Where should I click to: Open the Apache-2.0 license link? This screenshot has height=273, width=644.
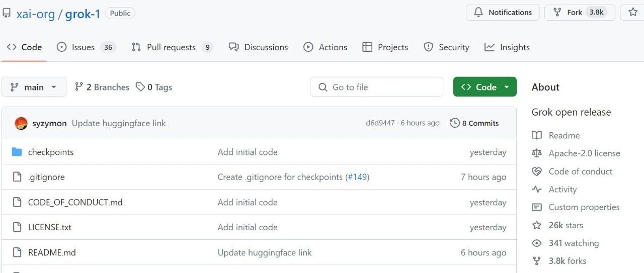576,153
